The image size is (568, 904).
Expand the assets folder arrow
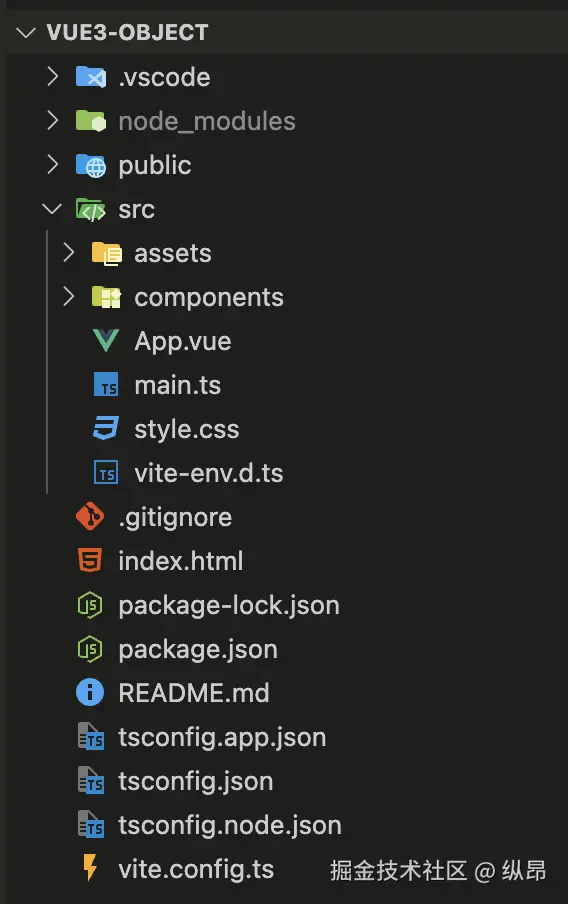[69, 253]
